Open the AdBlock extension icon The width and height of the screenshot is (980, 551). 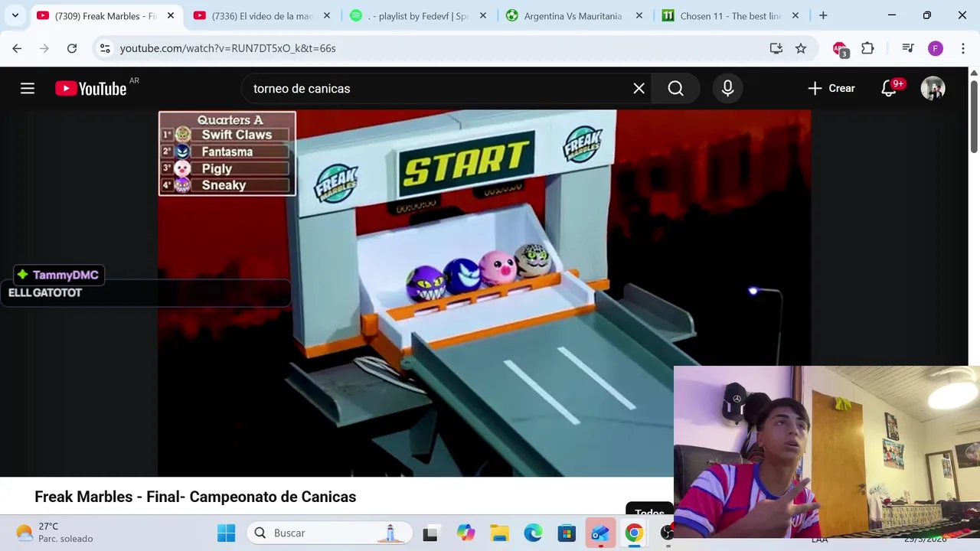coord(840,49)
